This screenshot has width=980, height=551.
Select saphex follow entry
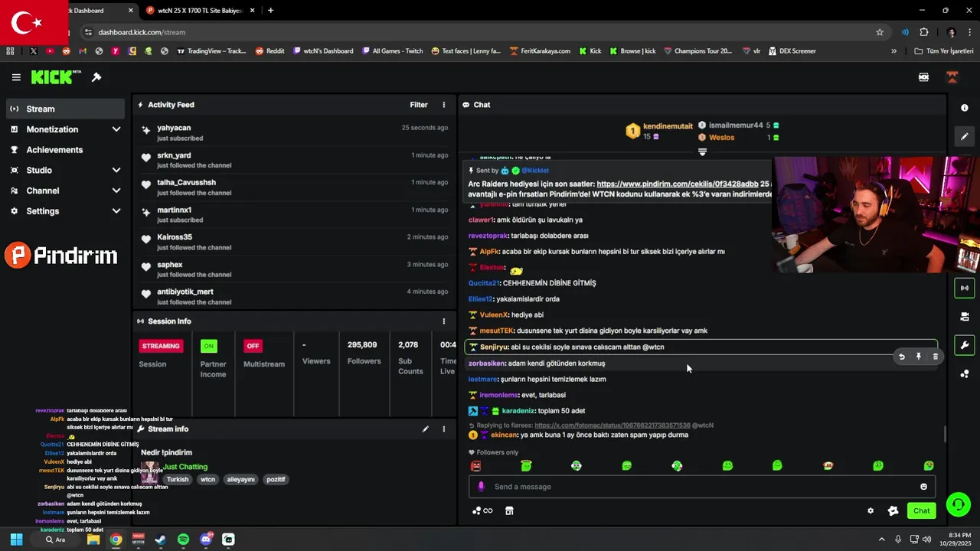(x=295, y=269)
